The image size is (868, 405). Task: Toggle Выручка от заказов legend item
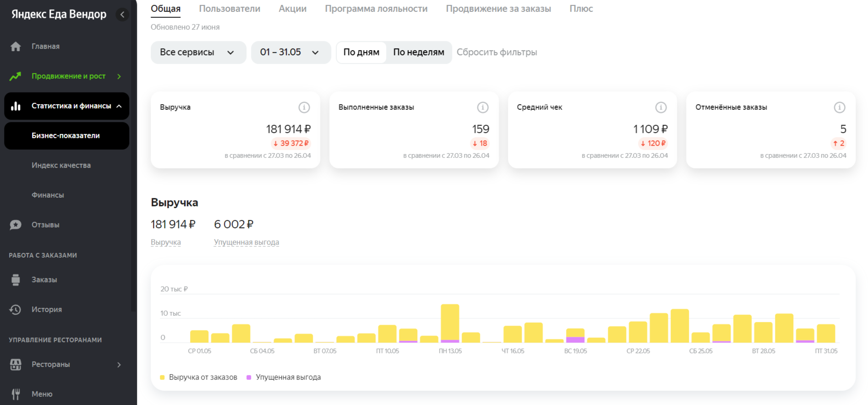[198, 377]
